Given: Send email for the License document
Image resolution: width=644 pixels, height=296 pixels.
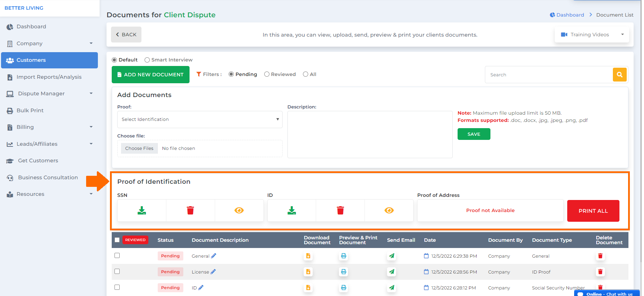Looking at the screenshot, I should pos(392,272).
